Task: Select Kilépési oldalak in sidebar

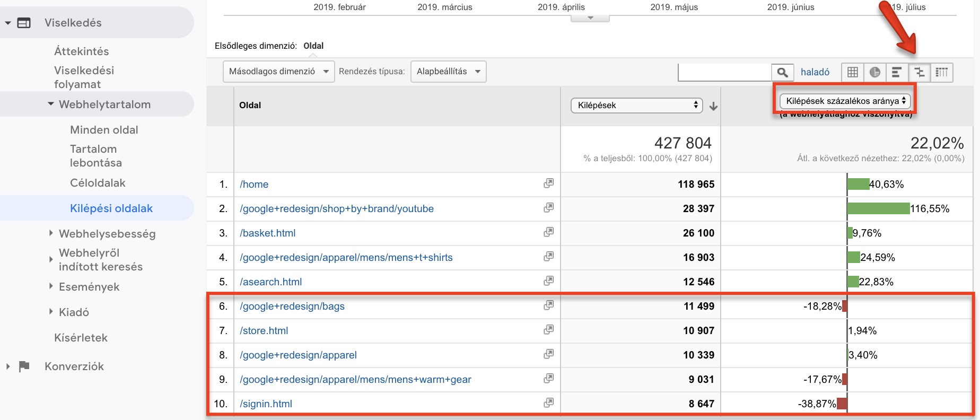Action: click(111, 208)
